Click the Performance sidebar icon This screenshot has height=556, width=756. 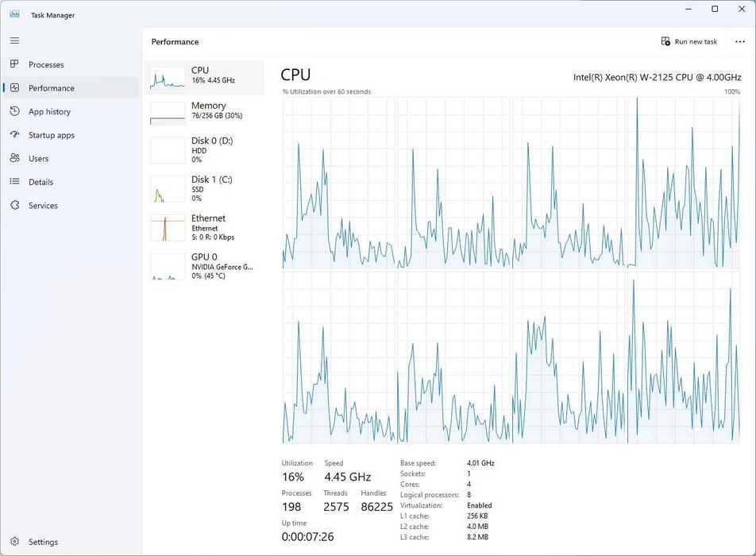(x=15, y=87)
